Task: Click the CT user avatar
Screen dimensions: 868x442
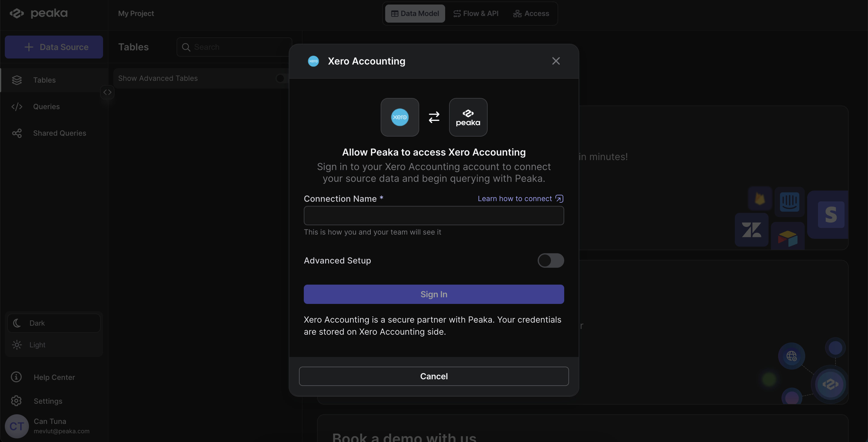Action: [x=17, y=426]
